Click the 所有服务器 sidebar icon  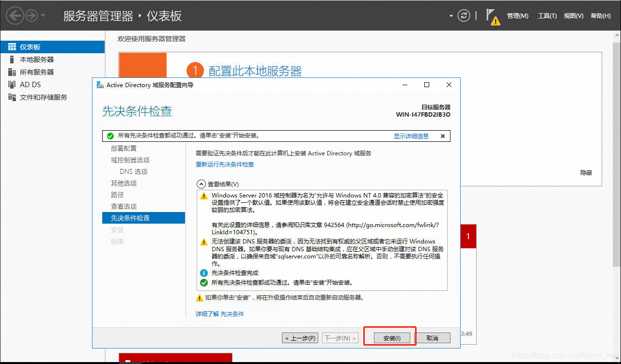12,72
